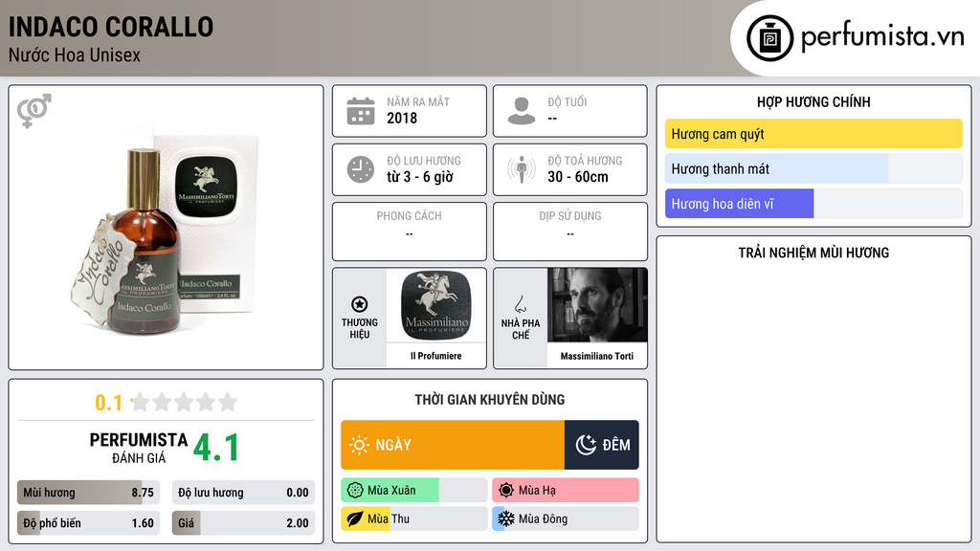Click the Mùi hương 8.75 score bar
This screenshot has width=980, height=551.
click(x=88, y=493)
